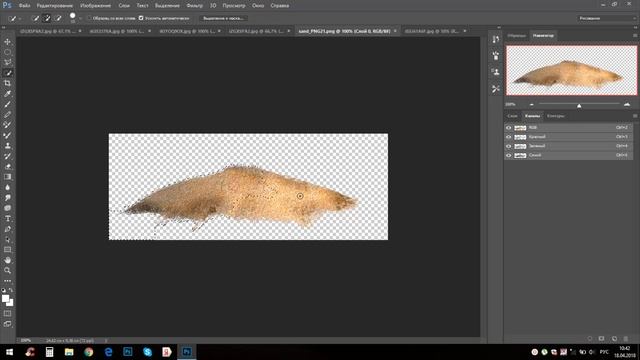Switch to the Слои panel tab
Viewport: 640px width, 360px height.
pyautogui.click(x=512, y=116)
